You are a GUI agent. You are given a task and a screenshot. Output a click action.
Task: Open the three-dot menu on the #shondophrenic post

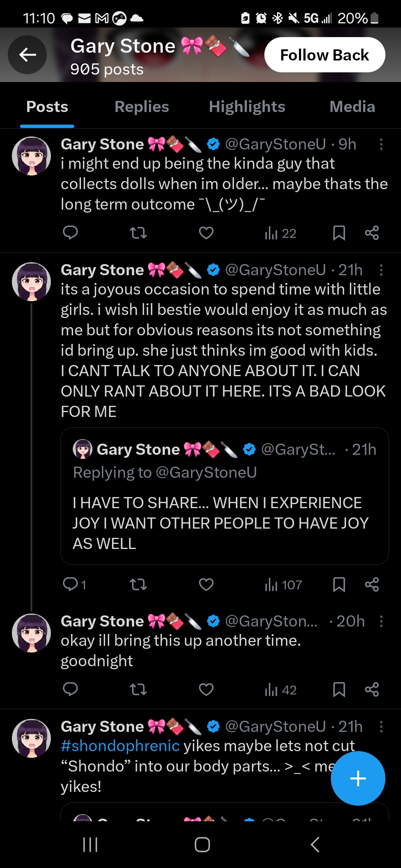tap(381, 727)
